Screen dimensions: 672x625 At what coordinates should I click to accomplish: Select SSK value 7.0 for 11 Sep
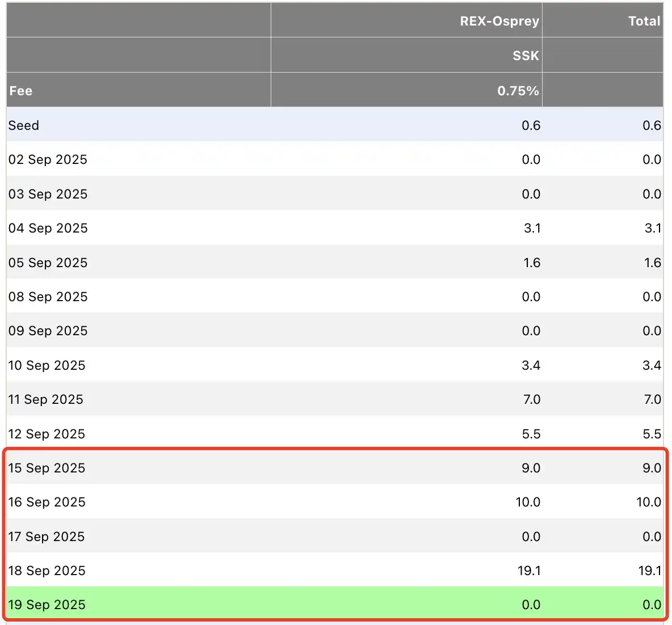click(x=532, y=399)
